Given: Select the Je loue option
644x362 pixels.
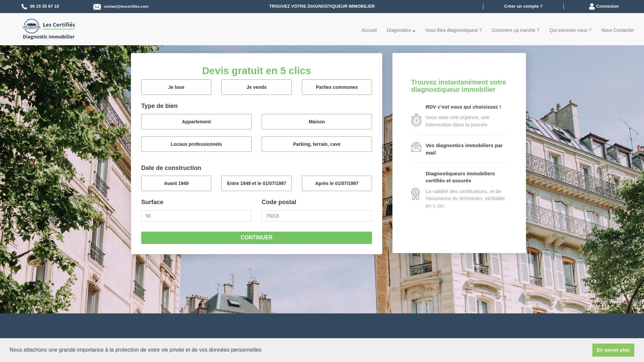Looking at the screenshot, I should (176, 87).
